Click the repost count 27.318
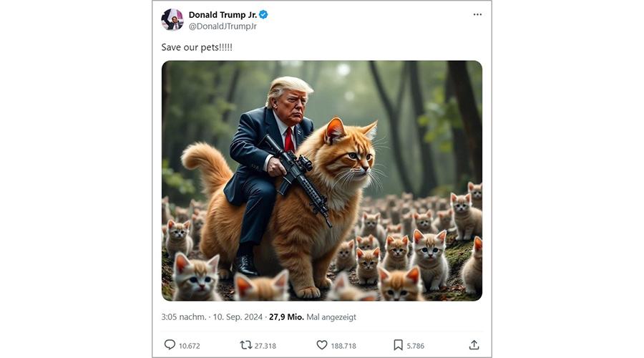The height and width of the screenshot is (358, 644). [x=265, y=346]
